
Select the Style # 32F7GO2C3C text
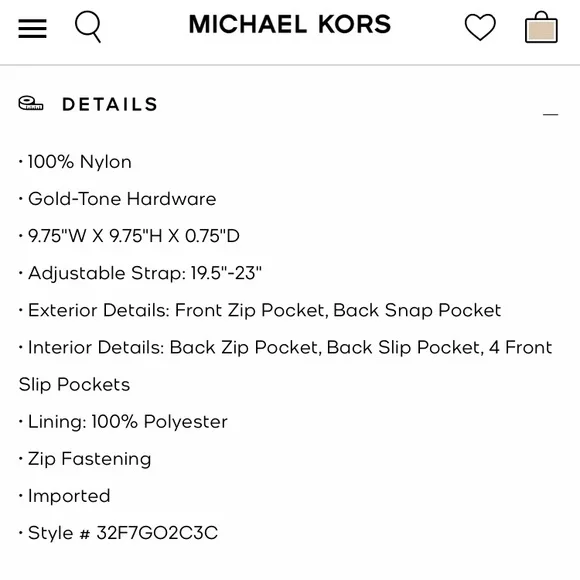pos(118,533)
